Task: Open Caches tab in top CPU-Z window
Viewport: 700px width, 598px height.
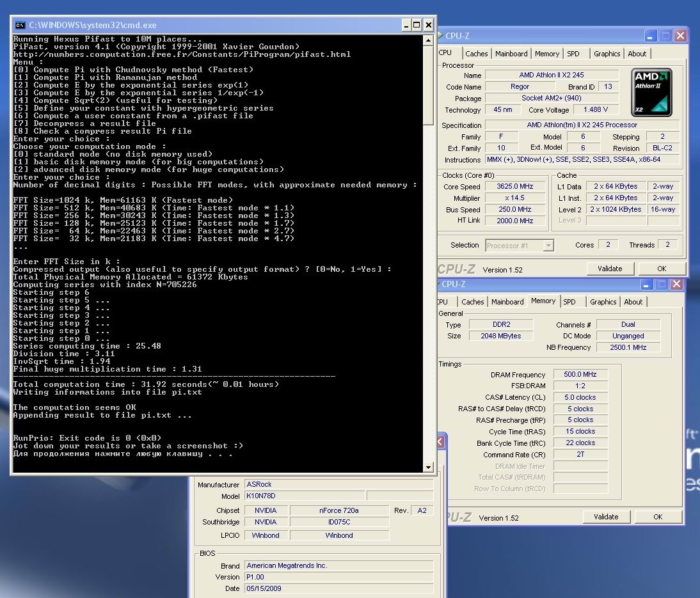Action: 476,54
